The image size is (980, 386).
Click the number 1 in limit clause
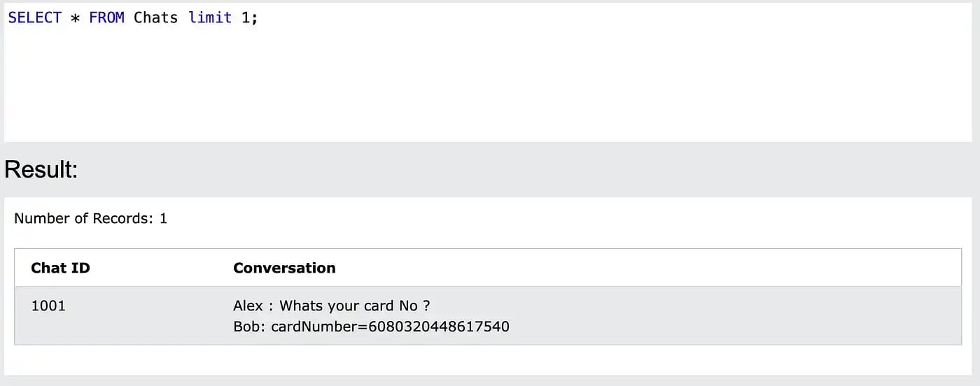pos(246,17)
